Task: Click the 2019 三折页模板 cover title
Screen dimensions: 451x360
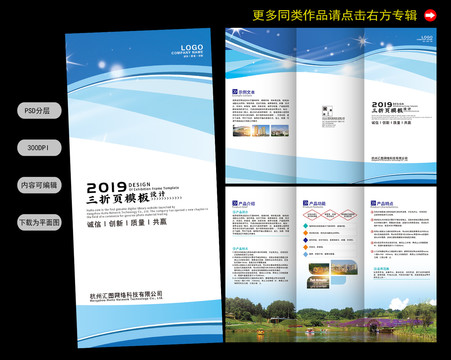Action: click(133, 193)
